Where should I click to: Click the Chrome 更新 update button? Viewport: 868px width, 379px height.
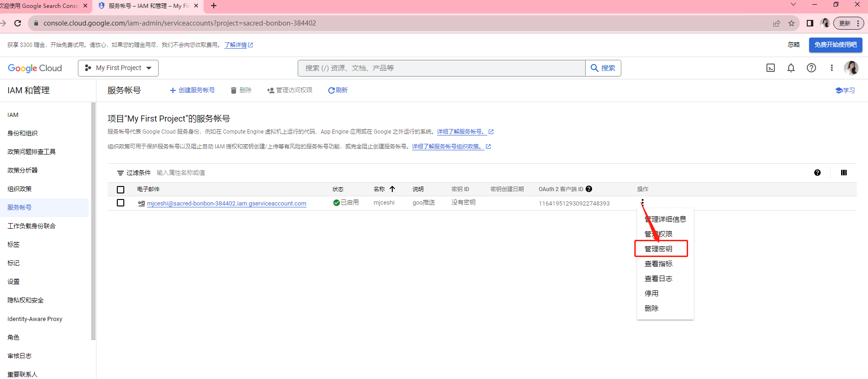pos(849,23)
